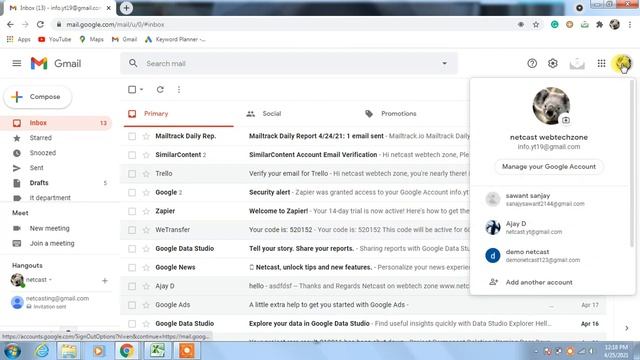Screen dimensions: 640x360
Task: Tick the select all emails checkbox
Action: pyautogui.click(x=132, y=89)
